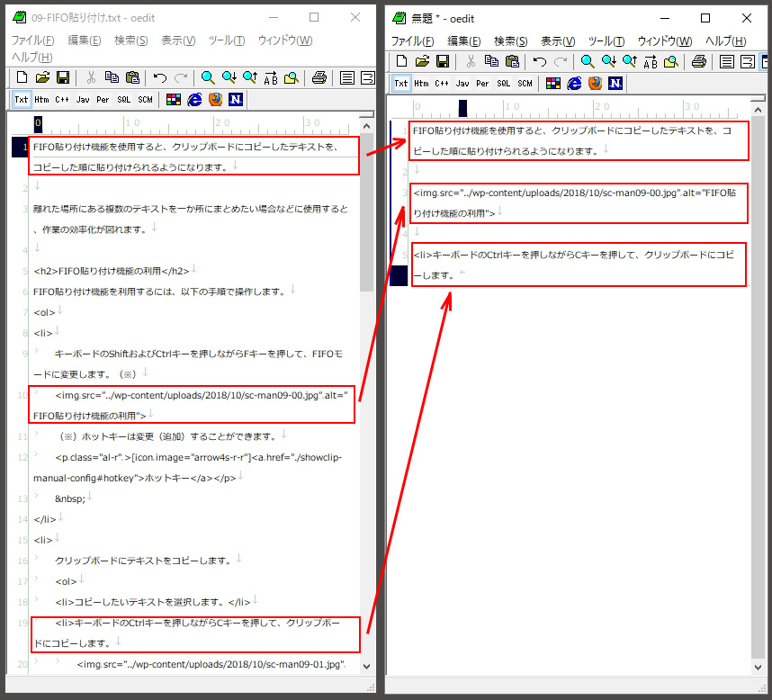Open the replace dialog via the AB icon
772x700 pixels.
click(270, 77)
